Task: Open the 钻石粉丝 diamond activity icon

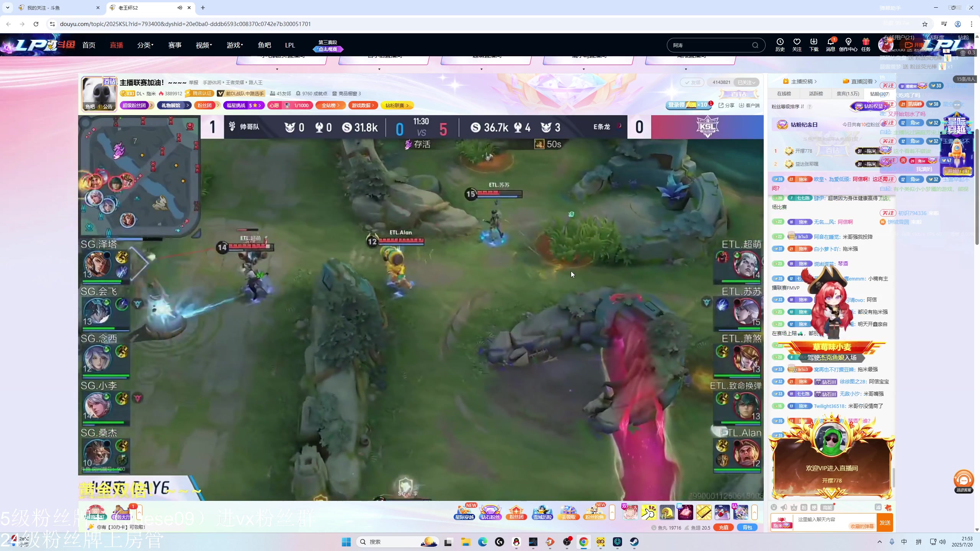Action: (x=490, y=512)
